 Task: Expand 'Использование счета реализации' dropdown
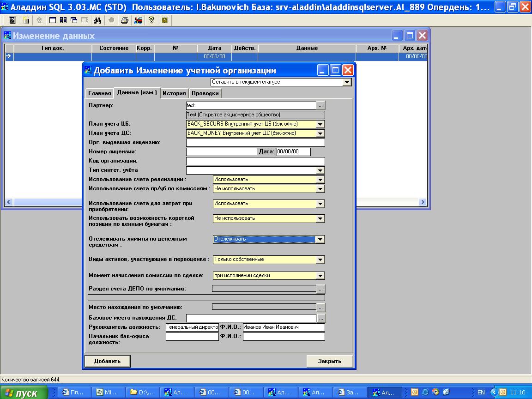(320, 180)
